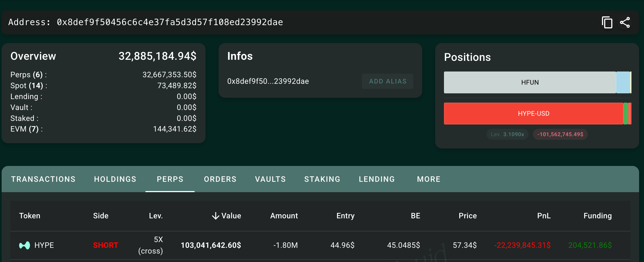Viewport: 644px width, 262px height.
Task: Click shortened address 0x8def9f50...23992dae
Action: coord(268,81)
